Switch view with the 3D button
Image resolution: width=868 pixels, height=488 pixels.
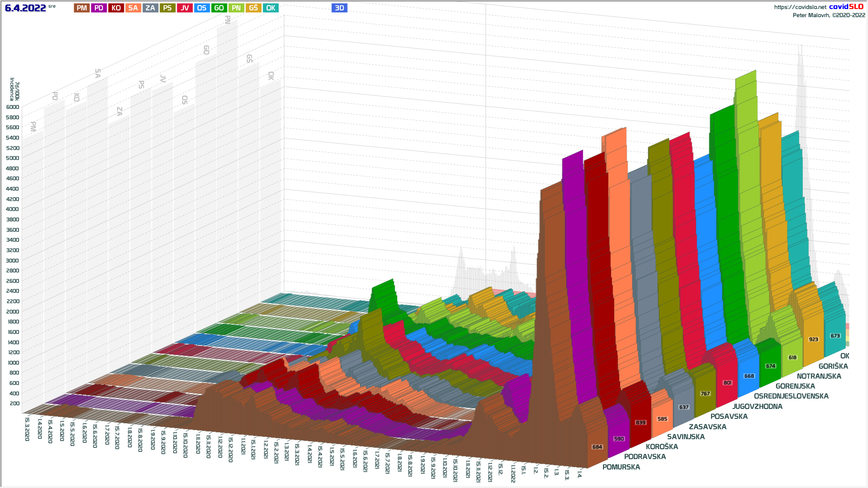point(340,8)
